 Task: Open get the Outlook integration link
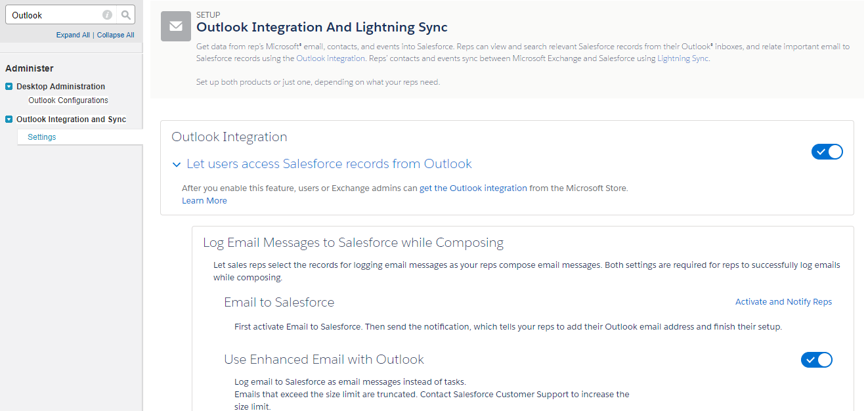click(x=473, y=188)
